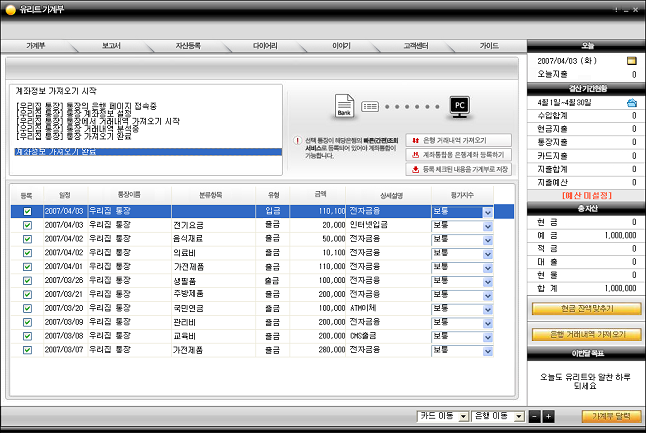Click the yellow 은행 거래내역 가져오기 sidebar button

pyautogui.click(x=587, y=335)
